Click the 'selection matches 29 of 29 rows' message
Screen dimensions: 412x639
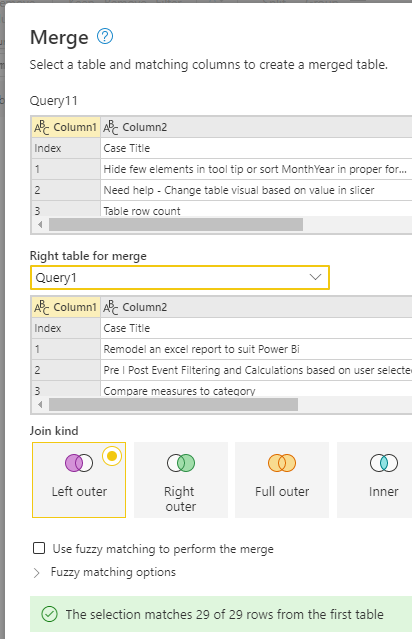225,614
